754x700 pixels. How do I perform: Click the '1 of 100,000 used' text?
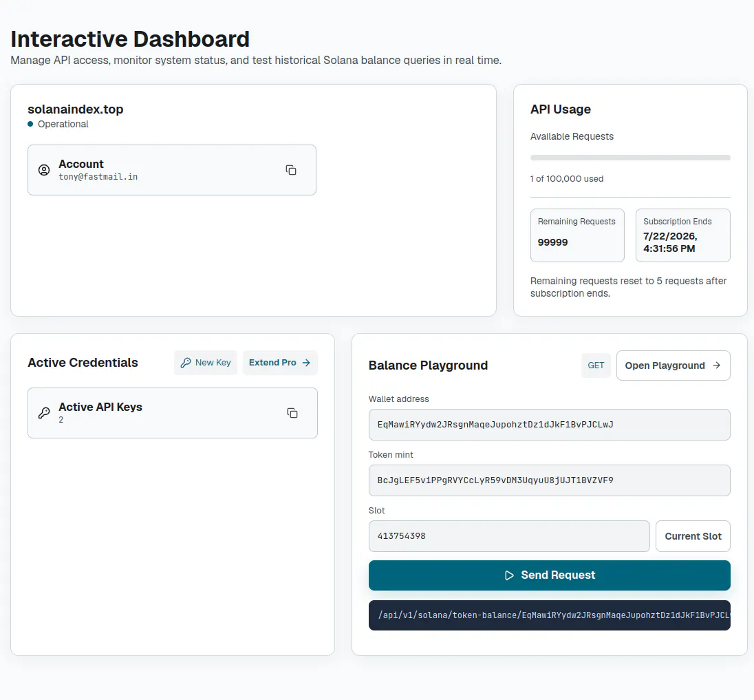pyautogui.click(x=566, y=179)
